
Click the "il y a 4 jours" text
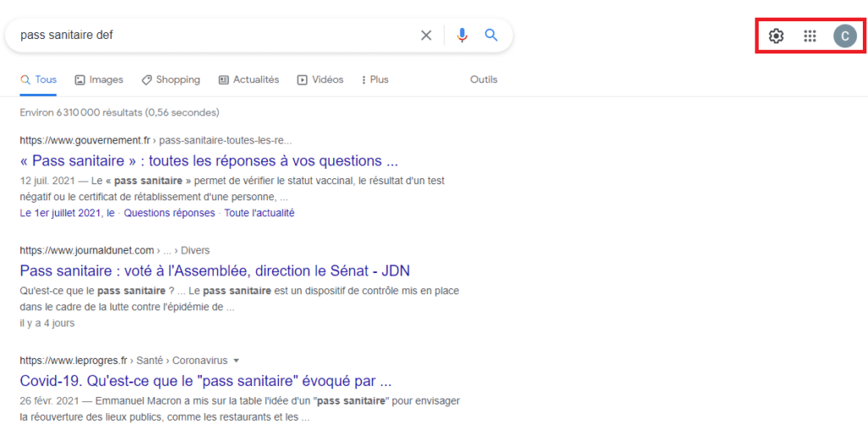click(x=47, y=323)
